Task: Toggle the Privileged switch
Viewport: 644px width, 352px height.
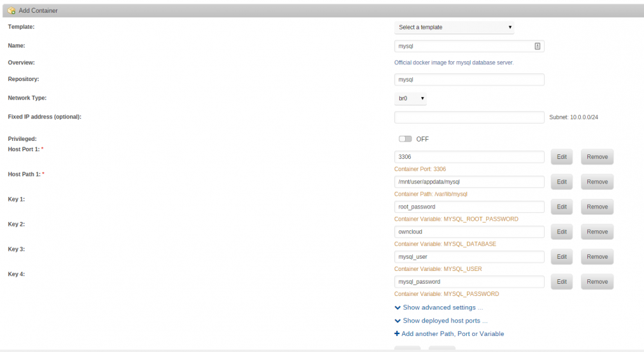Action: 405,139
